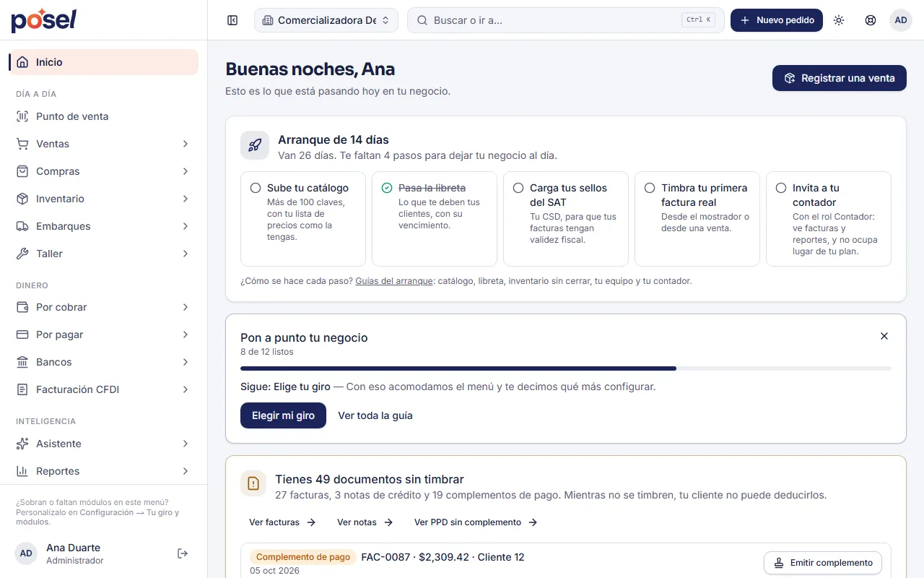
Task: Expand the Inventario menu chevron
Action: pos(186,199)
